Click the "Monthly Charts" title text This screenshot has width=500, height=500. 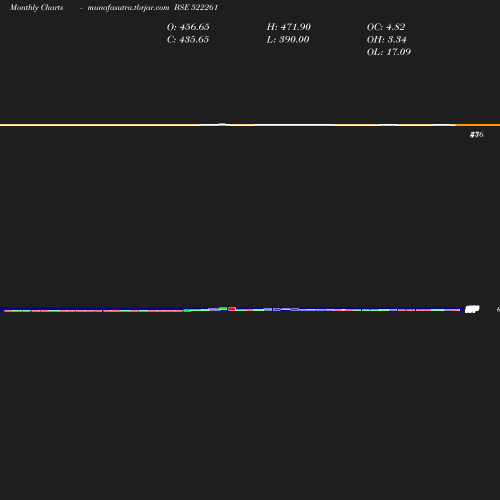36,8
